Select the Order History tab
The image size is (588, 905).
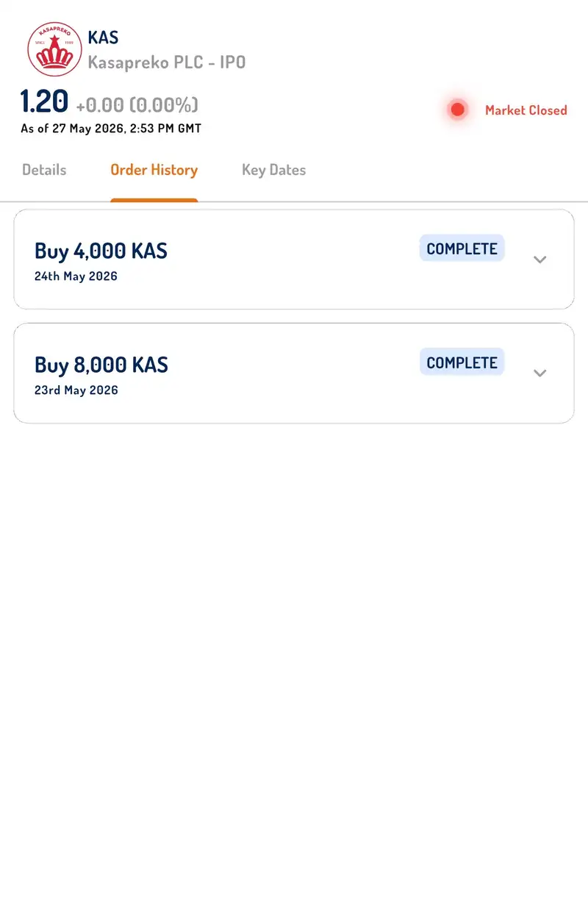click(x=154, y=170)
